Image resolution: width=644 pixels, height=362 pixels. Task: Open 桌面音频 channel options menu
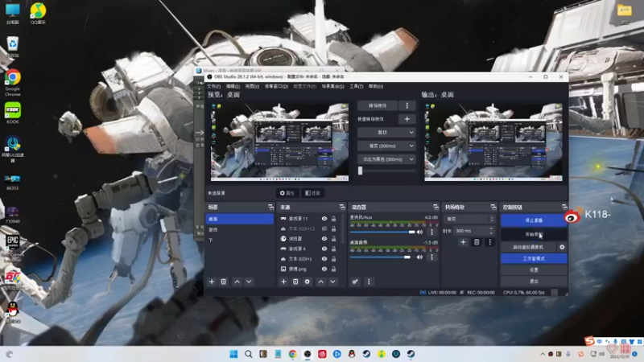pyautogui.click(x=431, y=257)
